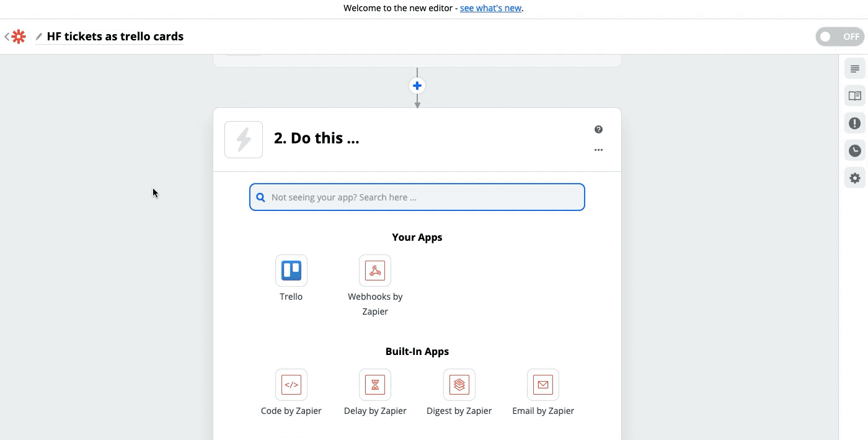
Task: Click the 'Digest by Zapier' label
Action: [x=459, y=411]
